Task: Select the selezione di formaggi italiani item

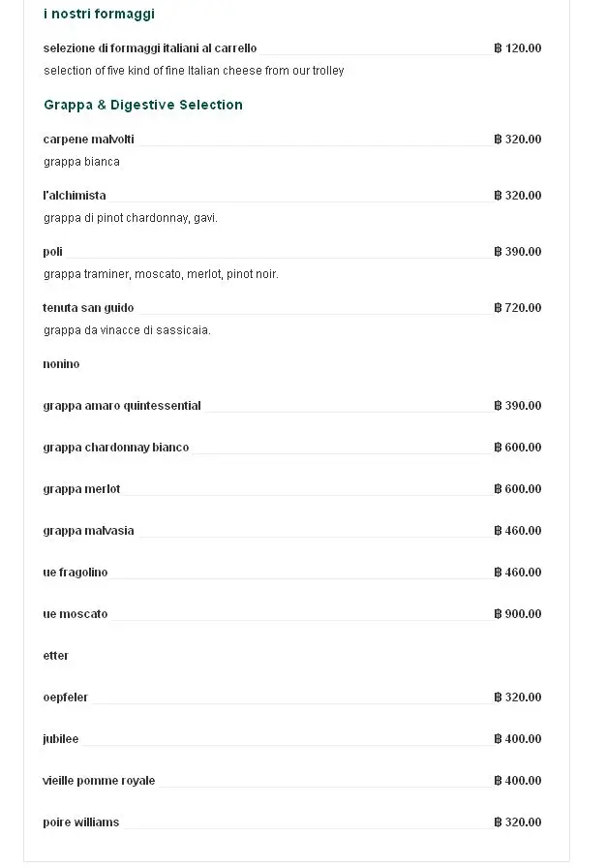Action: tap(150, 48)
